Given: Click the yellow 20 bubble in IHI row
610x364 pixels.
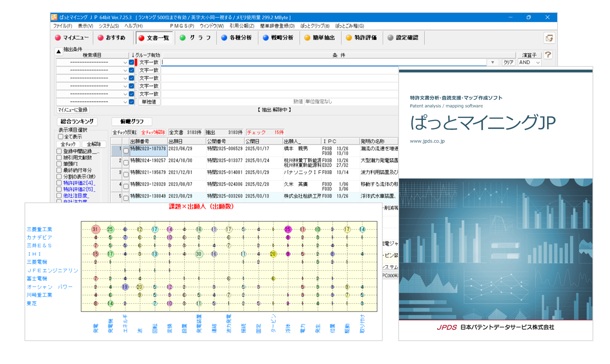Looking at the screenshot, I should 273,254.
